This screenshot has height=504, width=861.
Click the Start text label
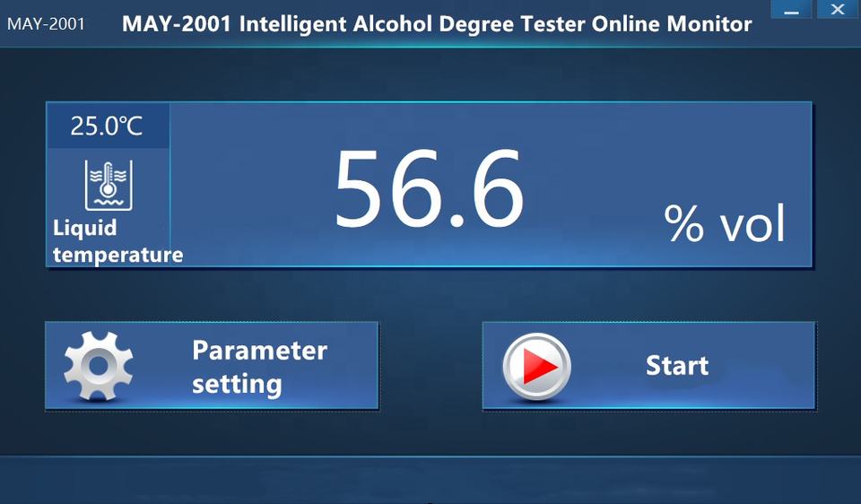click(x=677, y=366)
